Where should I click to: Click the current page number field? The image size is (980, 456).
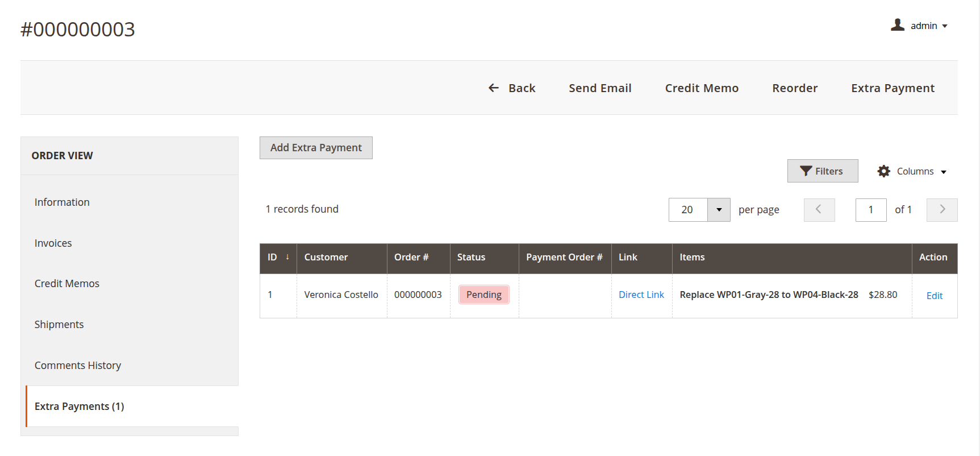point(870,210)
